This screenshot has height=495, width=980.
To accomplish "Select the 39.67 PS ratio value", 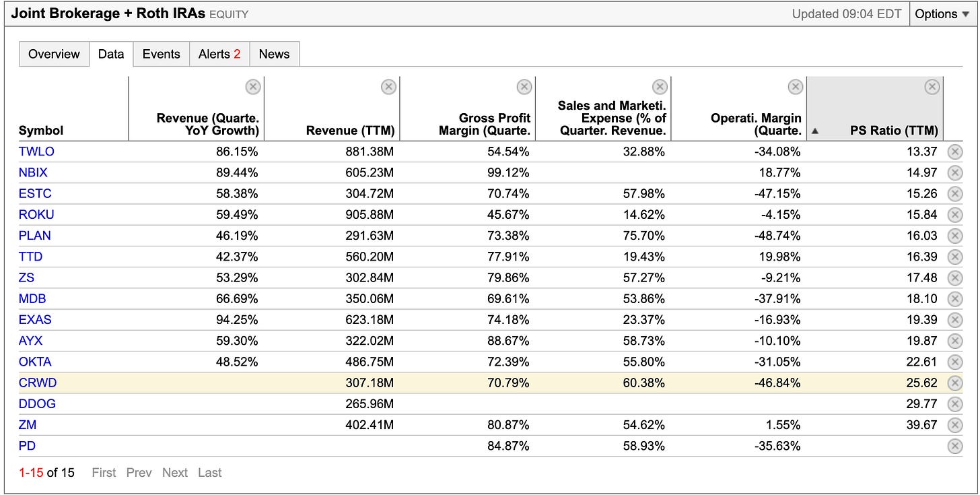I will (x=921, y=425).
